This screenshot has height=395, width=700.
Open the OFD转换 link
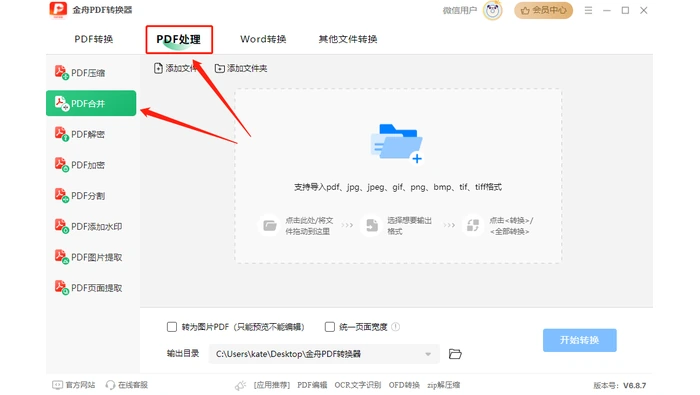tap(404, 385)
